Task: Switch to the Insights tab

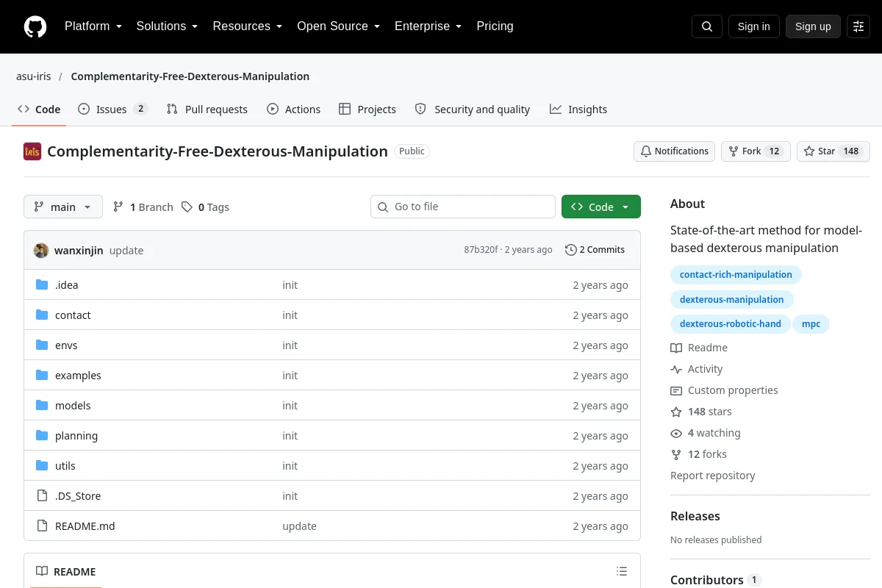Action: [x=578, y=109]
